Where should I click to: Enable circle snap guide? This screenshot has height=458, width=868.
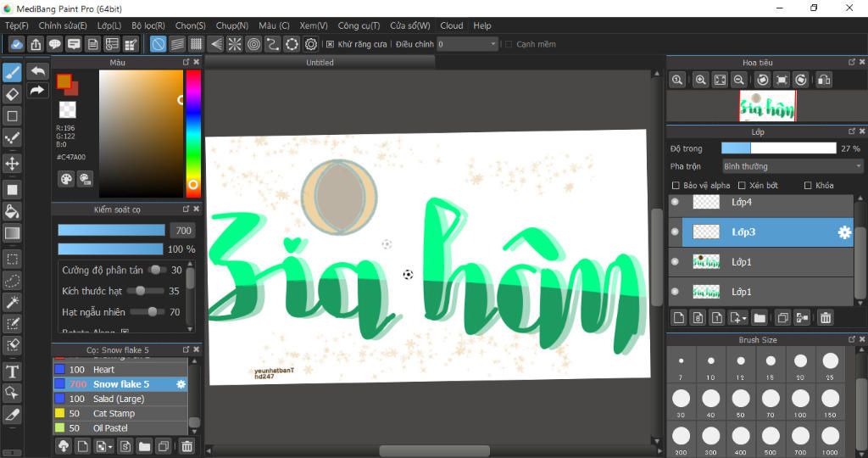tap(253, 44)
